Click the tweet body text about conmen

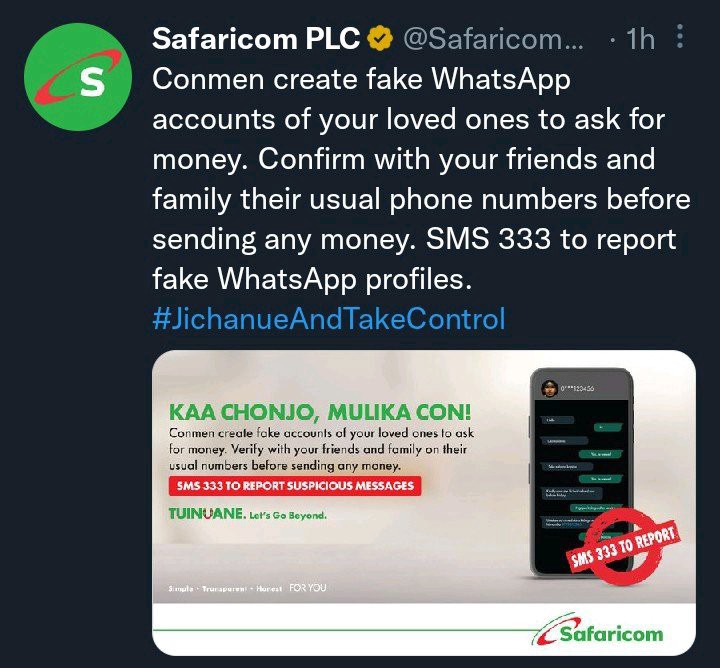[x=421, y=180]
